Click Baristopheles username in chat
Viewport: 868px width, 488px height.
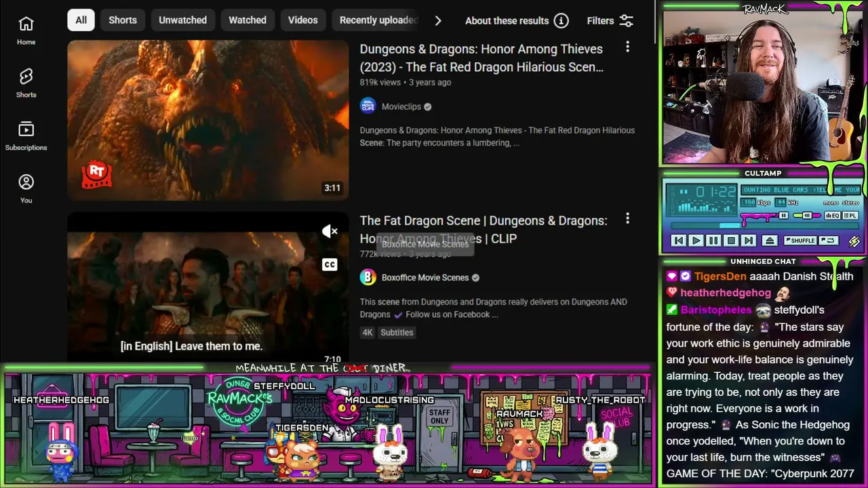(716, 310)
